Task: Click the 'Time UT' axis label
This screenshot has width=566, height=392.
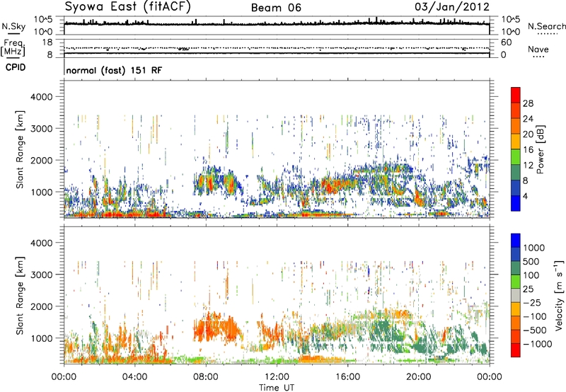Action: coord(277,388)
